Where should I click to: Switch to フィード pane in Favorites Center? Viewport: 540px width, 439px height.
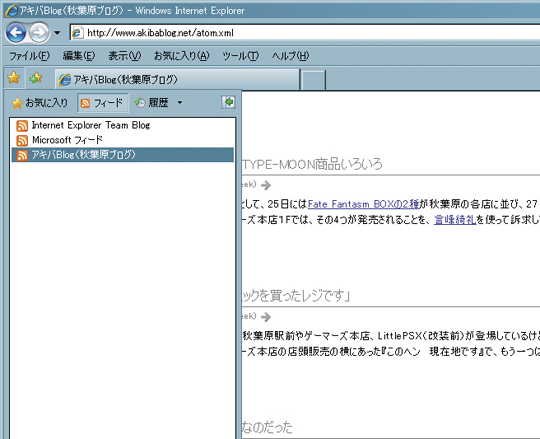(x=103, y=103)
